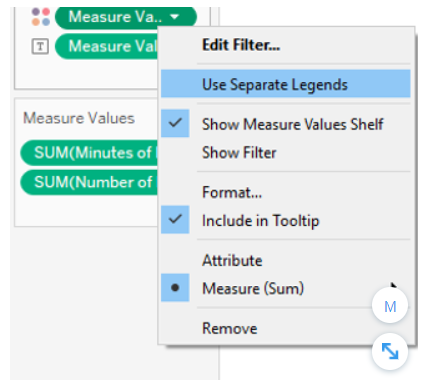
Task: Click the blue expand arrows button
Action: [390, 351]
